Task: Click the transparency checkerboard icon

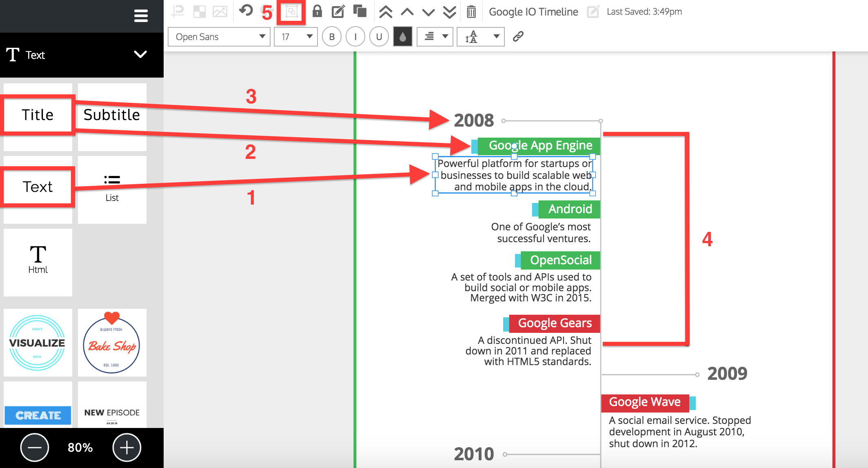Action: pyautogui.click(x=199, y=11)
